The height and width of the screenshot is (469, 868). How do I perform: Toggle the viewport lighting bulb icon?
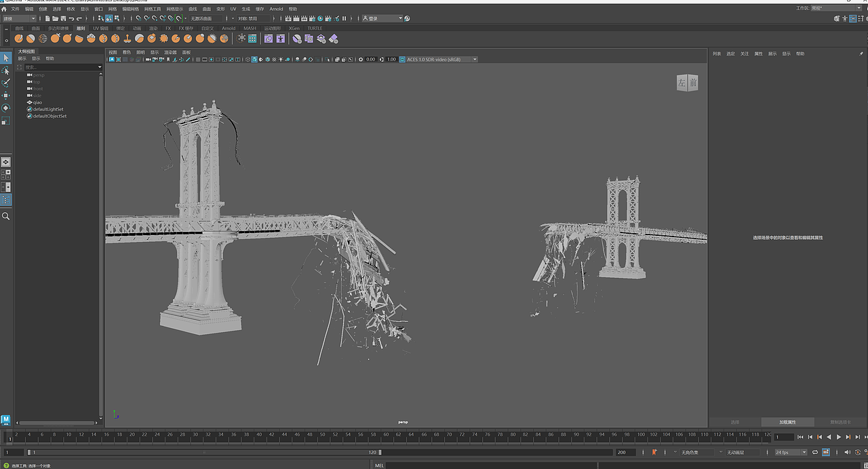[x=281, y=59]
